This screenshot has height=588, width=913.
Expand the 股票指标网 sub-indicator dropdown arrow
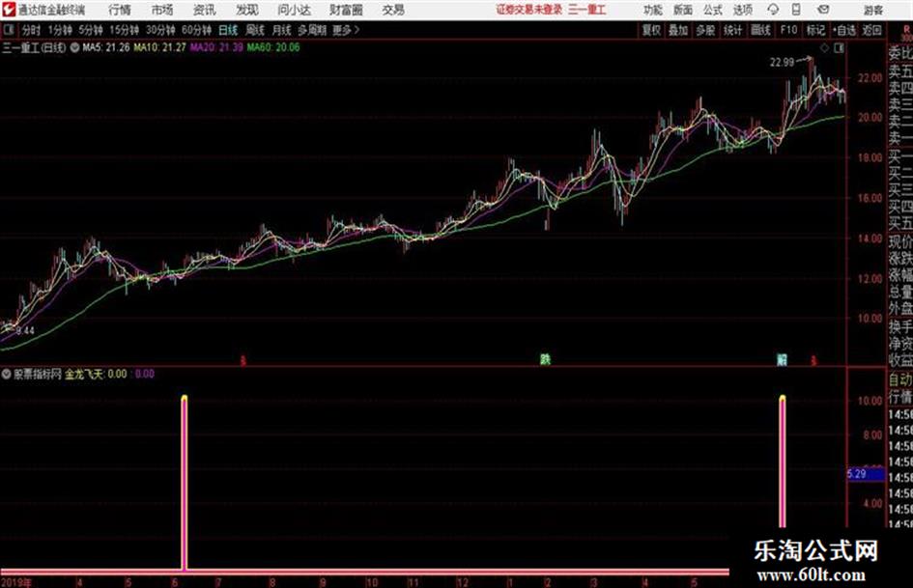pos(6,374)
